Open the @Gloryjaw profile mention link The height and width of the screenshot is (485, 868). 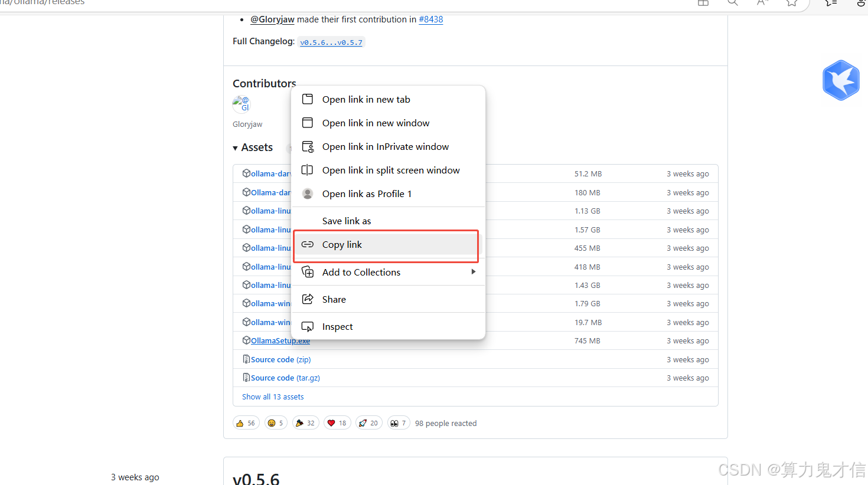(272, 19)
